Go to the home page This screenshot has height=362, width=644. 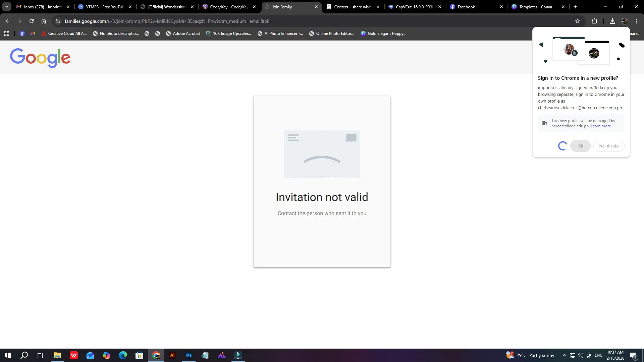point(44,21)
